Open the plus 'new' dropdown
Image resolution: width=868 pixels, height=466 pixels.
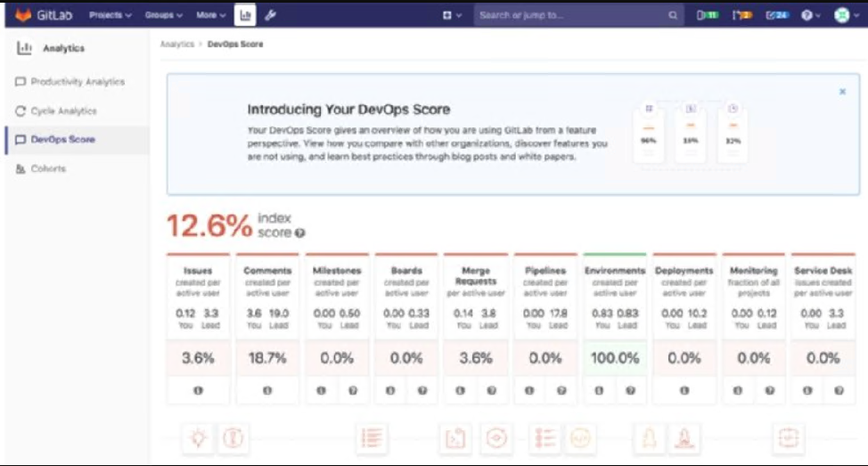pos(452,15)
